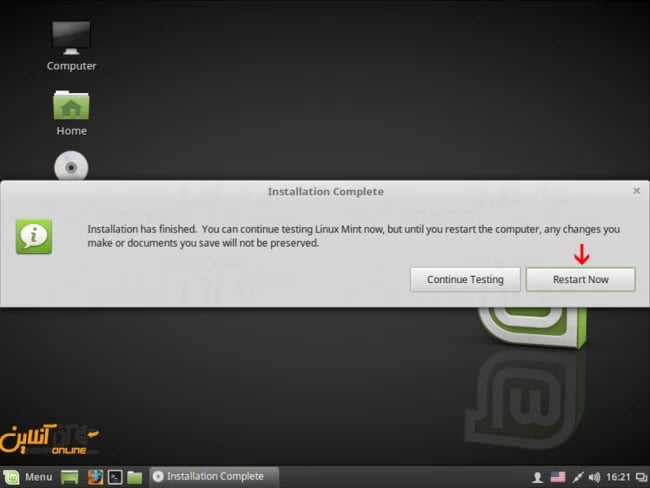Open the network connection tray icon
Screen dimensions: 650x488
(x=578, y=477)
